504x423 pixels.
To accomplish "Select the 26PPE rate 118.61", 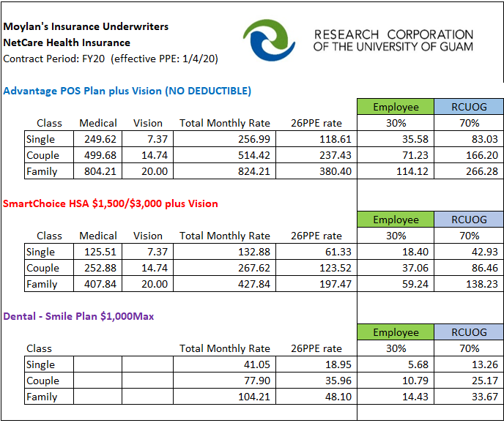I will pos(316,139).
